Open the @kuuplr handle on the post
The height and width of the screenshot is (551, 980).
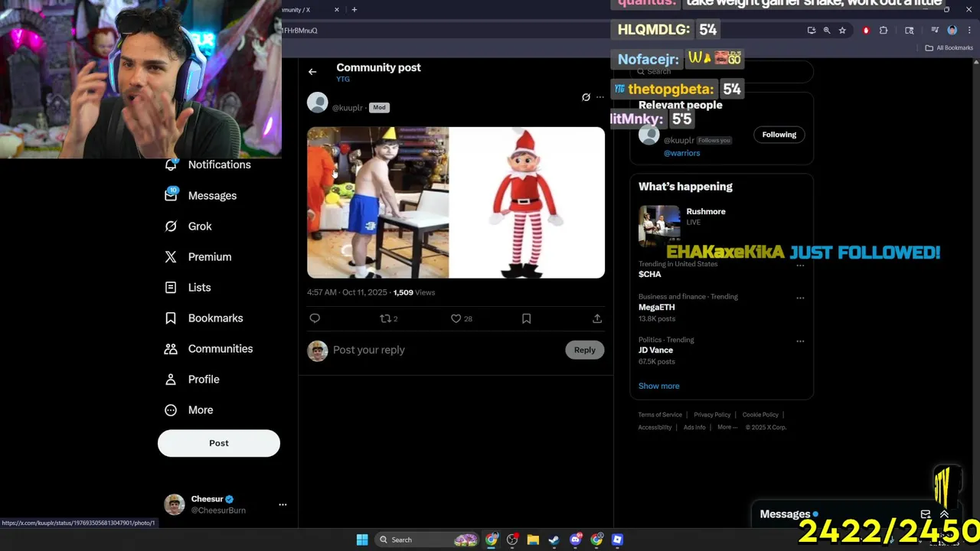coord(347,108)
